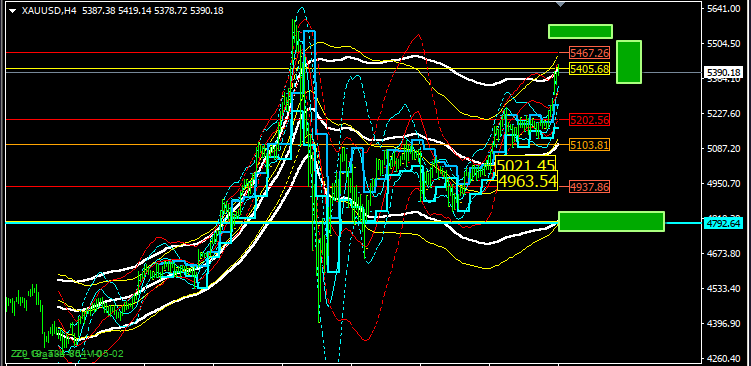Open the chart dropdown arrow beside XAUUSD,H4
This screenshot has width=751, height=366.
pyautogui.click(x=13, y=11)
